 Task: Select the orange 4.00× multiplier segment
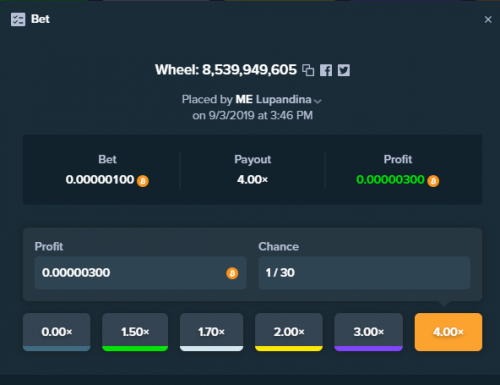coord(448,332)
